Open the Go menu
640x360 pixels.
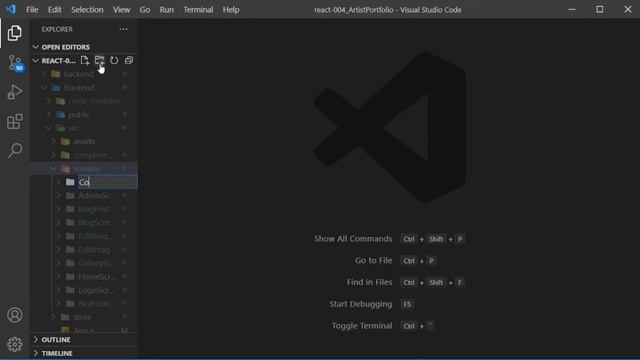144,9
